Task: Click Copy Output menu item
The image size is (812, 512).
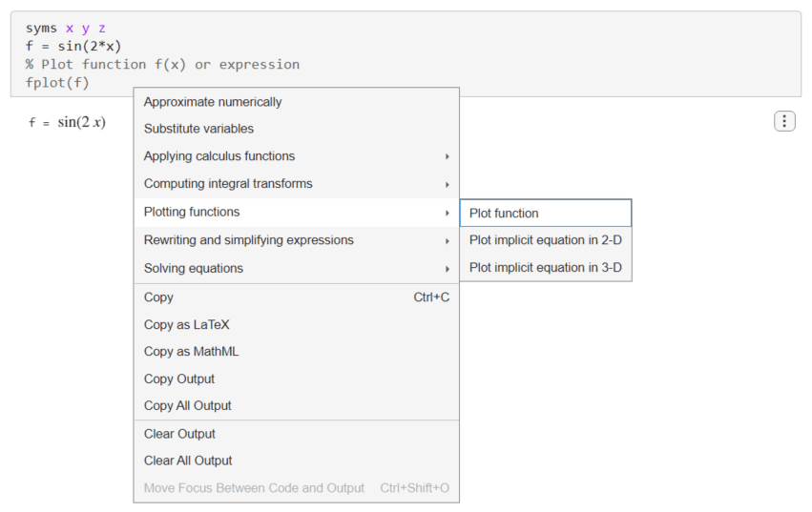Action: pos(179,379)
